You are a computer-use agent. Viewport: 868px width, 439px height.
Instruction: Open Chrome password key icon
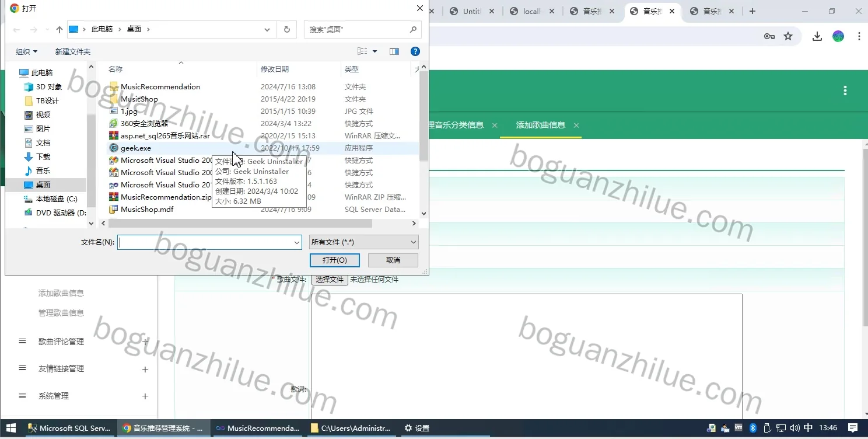(x=769, y=36)
